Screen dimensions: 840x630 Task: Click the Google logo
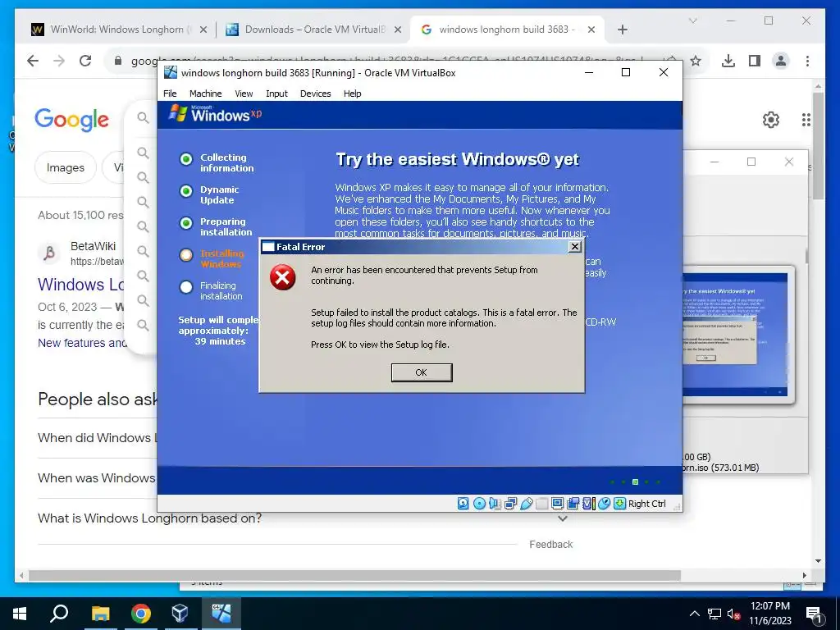point(72,119)
